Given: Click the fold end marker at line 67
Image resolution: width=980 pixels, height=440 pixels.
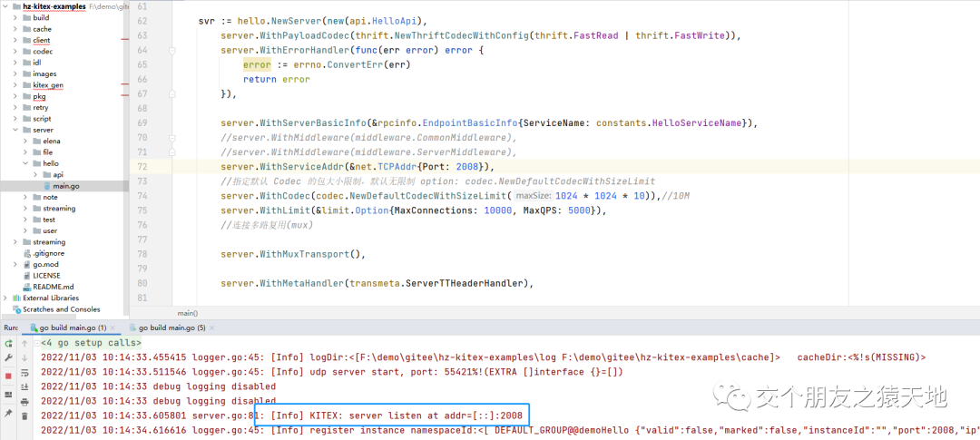Looking at the screenshot, I should click(171, 93).
